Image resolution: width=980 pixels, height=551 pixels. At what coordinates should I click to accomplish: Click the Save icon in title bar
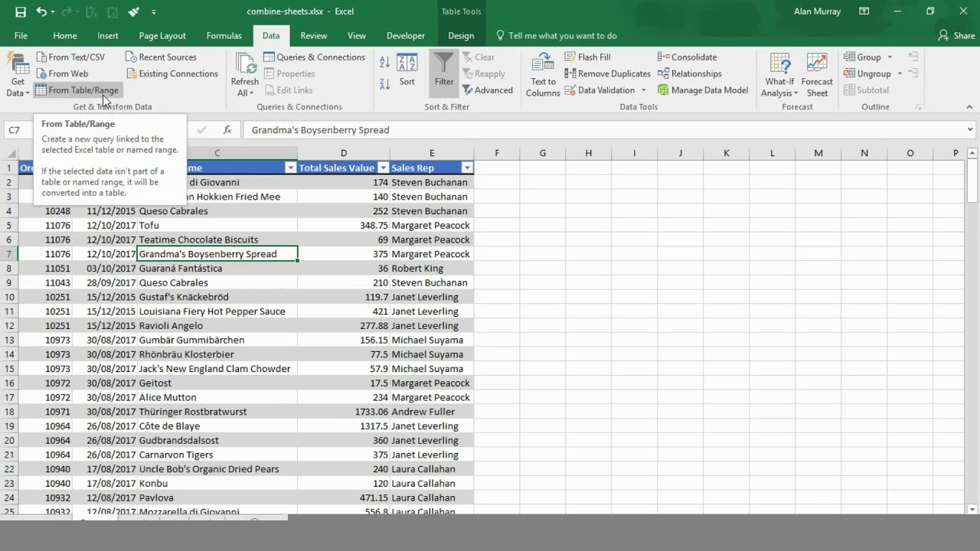(21, 11)
